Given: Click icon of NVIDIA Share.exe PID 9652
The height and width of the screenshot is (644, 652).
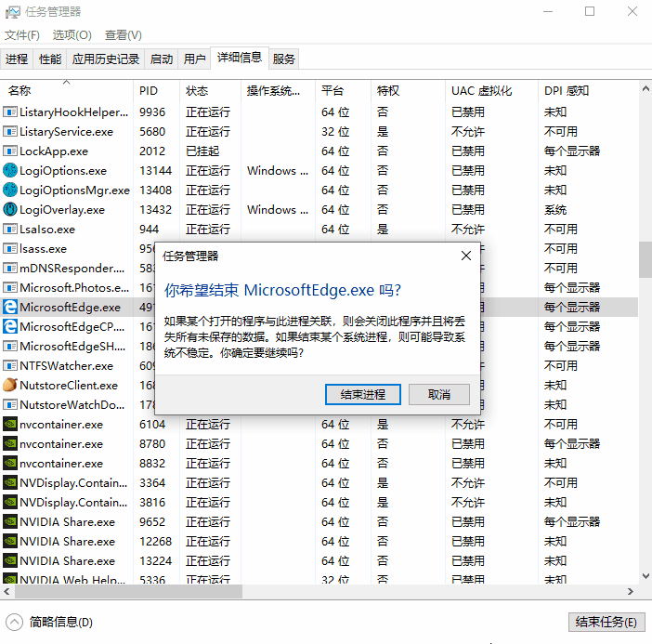Looking at the screenshot, I should coord(10,521).
